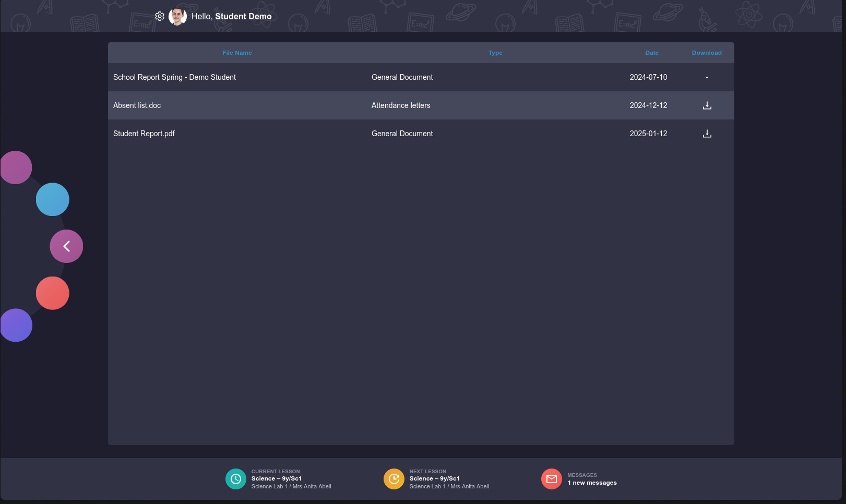
Task: Download the Absent list.doc file
Action: tap(707, 105)
